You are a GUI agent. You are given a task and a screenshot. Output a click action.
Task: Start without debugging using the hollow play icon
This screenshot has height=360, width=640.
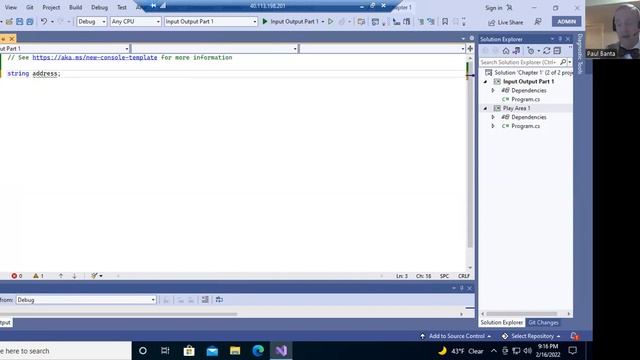(x=331, y=21)
